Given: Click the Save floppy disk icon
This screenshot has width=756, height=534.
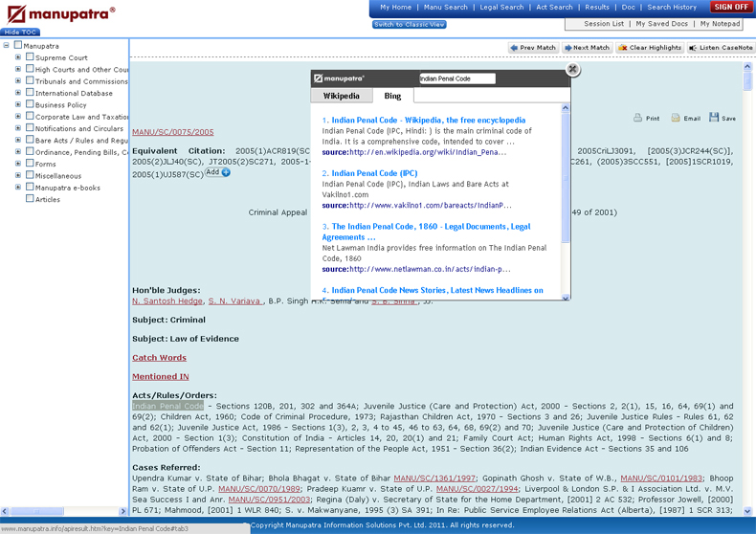Looking at the screenshot, I should coord(714,117).
